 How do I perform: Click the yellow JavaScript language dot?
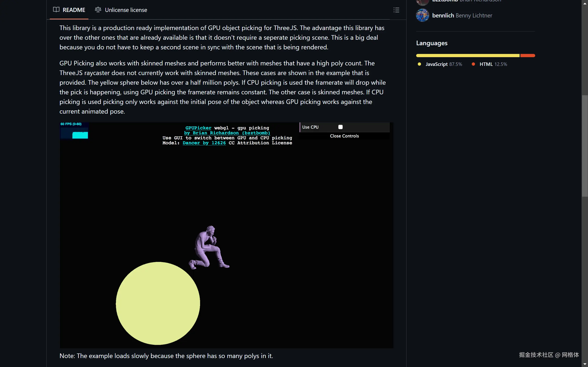click(419, 64)
